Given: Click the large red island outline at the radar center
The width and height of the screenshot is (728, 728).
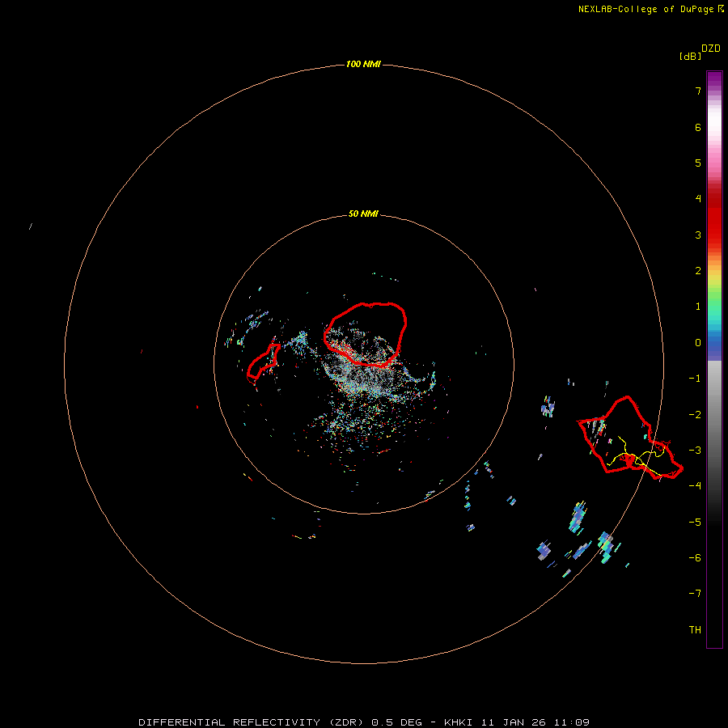Looking at the screenshot, I should [x=365, y=334].
